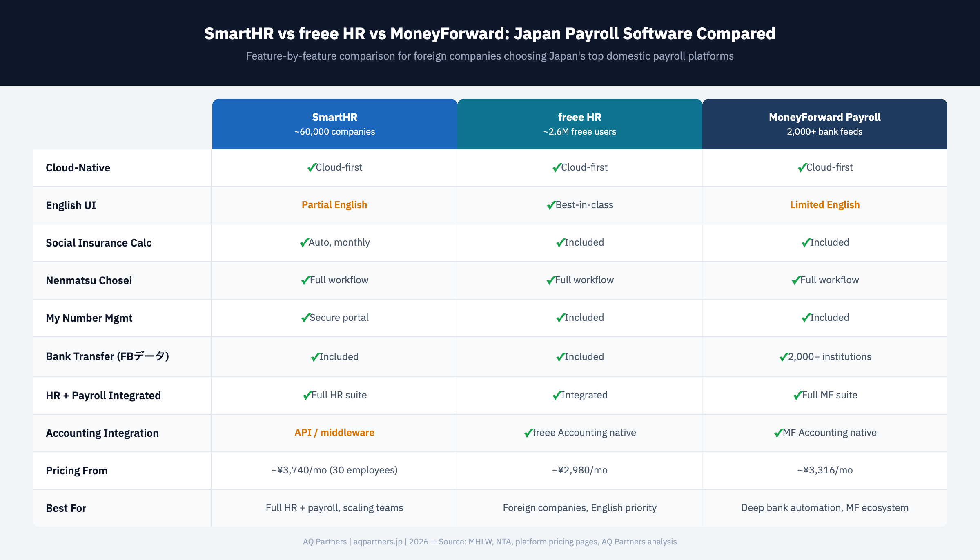
Task: Click the checkmark next to freee Accounting native
Action: pos(528,433)
